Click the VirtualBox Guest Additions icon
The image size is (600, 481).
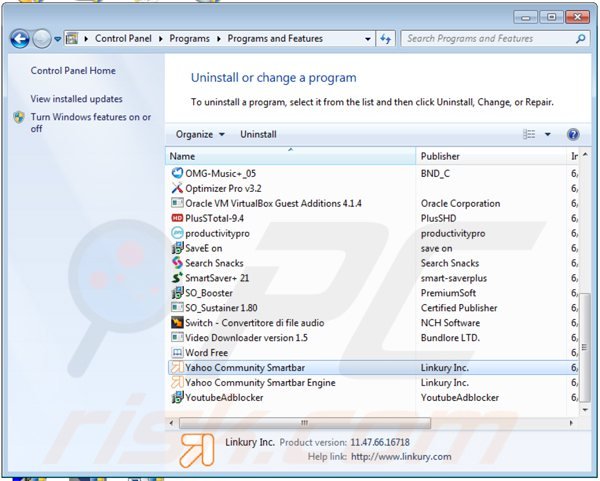(x=177, y=203)
